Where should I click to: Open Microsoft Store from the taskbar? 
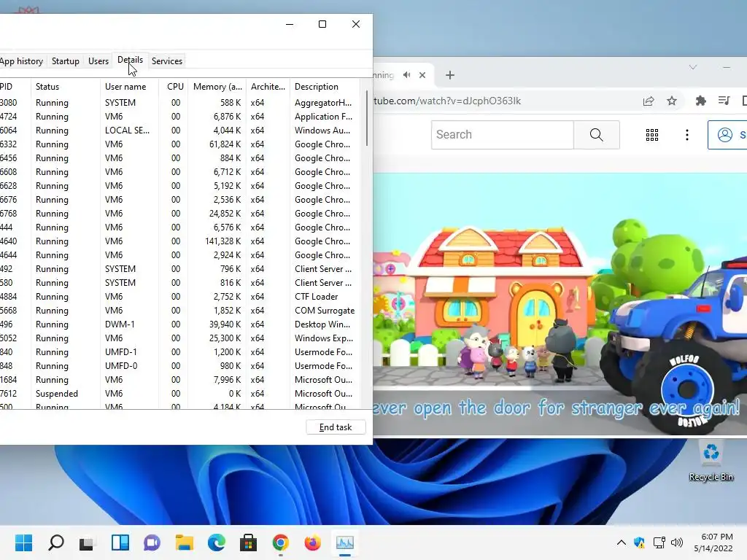(x=248, y=542)
